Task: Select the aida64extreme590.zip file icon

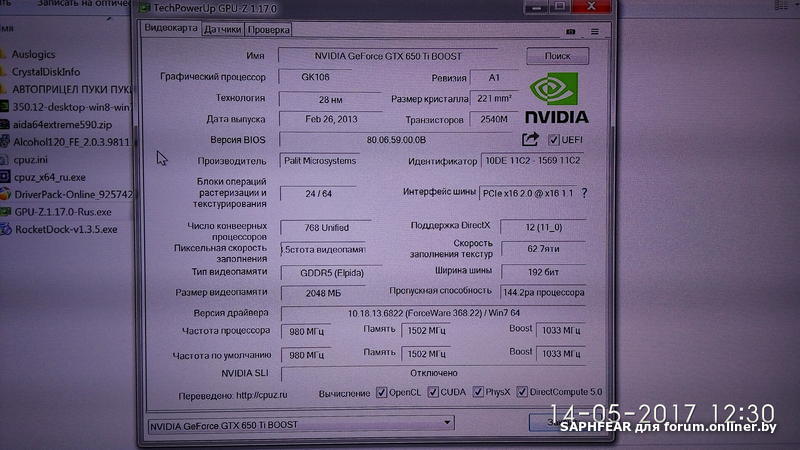Action: pyautogui.click(x=5, y=124)
